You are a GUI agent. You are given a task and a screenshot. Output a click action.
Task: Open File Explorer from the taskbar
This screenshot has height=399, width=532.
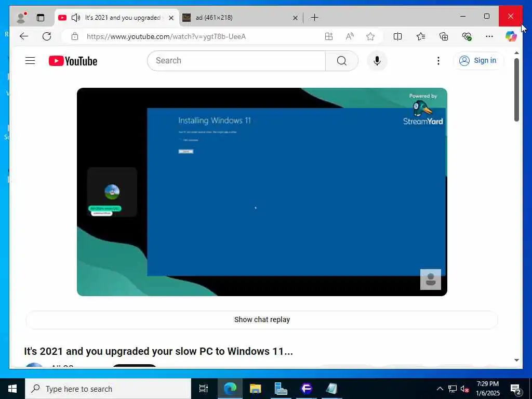pos(256,389)
